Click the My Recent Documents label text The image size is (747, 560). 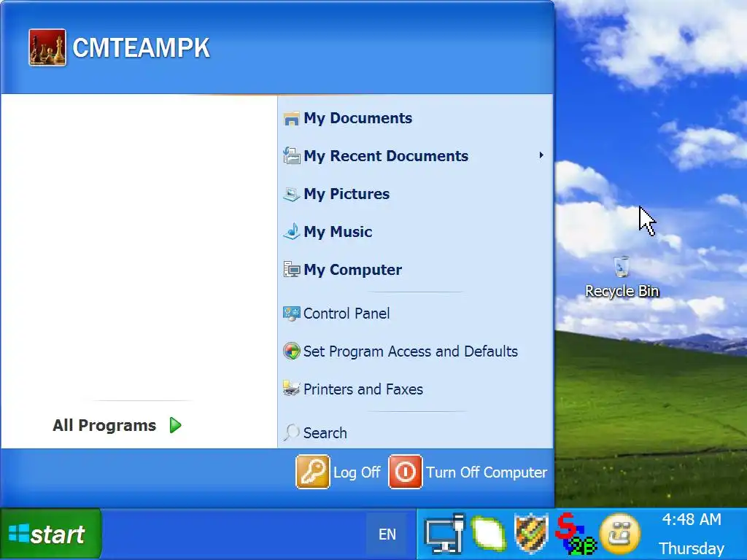pos(386,156)
